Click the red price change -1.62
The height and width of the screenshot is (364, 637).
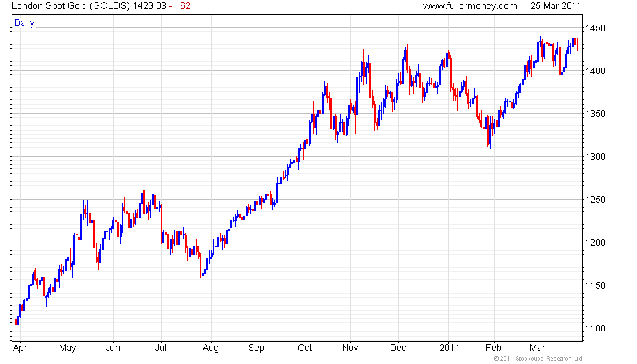pos(179,6)
